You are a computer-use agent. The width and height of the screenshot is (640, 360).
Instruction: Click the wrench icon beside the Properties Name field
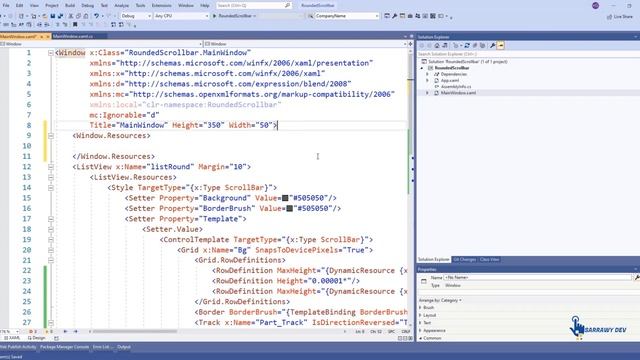[636, 278]
